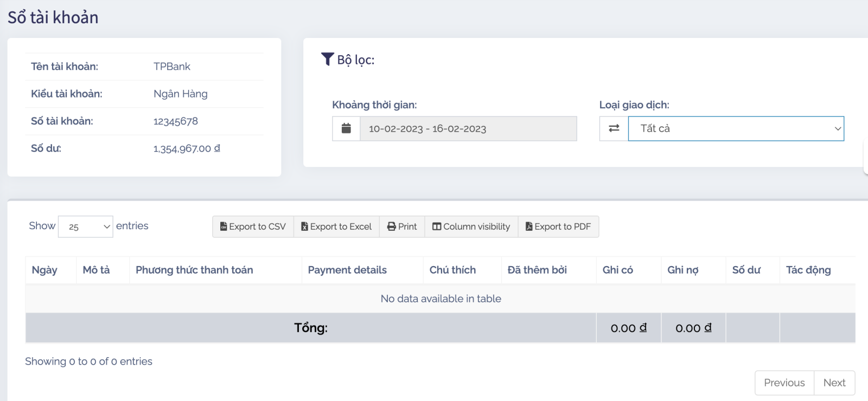Print the account ledger table
The image size is (868, 401).
point(402,227)
